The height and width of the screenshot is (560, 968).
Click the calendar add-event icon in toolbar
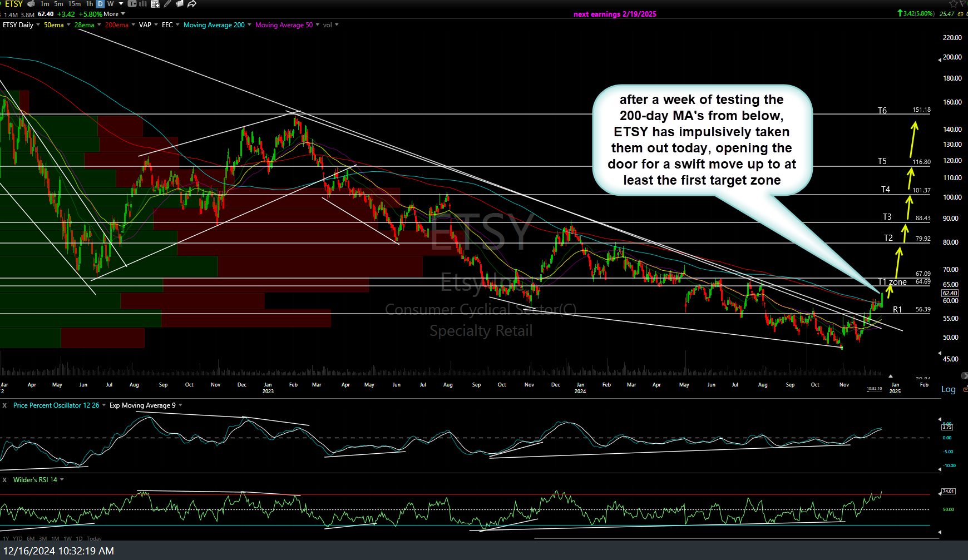155,4
